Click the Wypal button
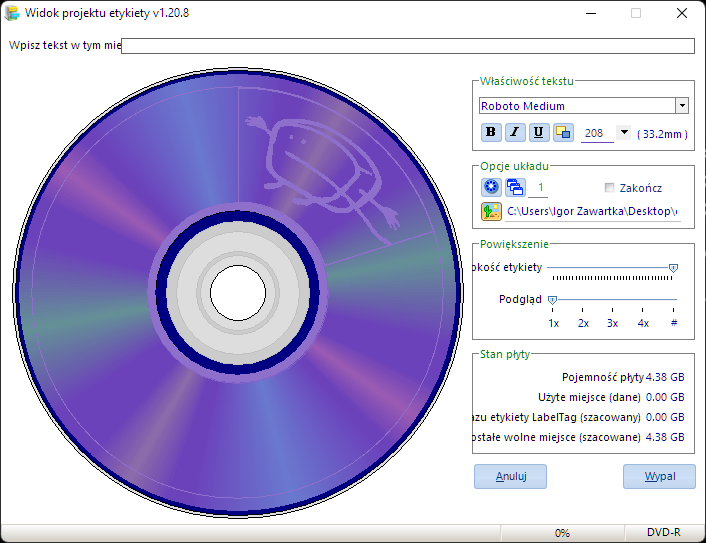This screenshot has height=543, width=706. click(659, 476)
